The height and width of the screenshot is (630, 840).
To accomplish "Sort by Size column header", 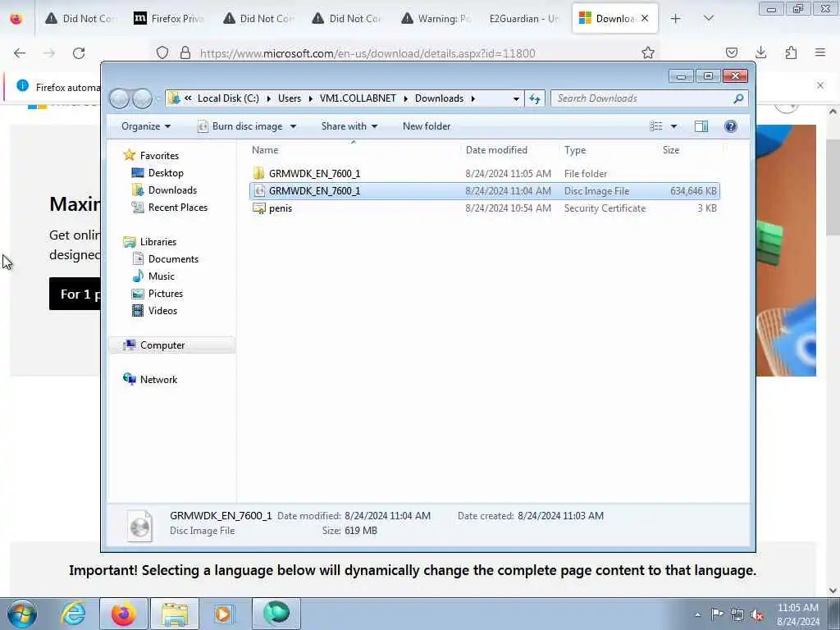I will [x=671, y=150].
